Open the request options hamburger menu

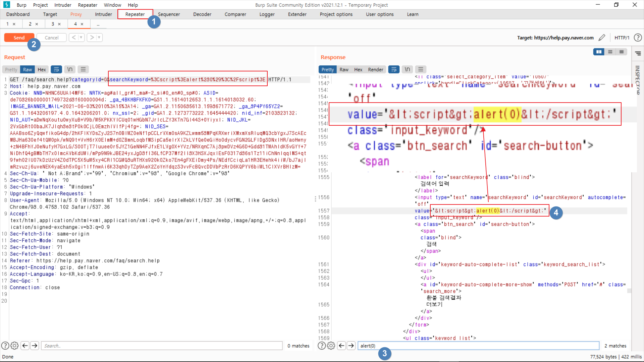tap(83, 69)
